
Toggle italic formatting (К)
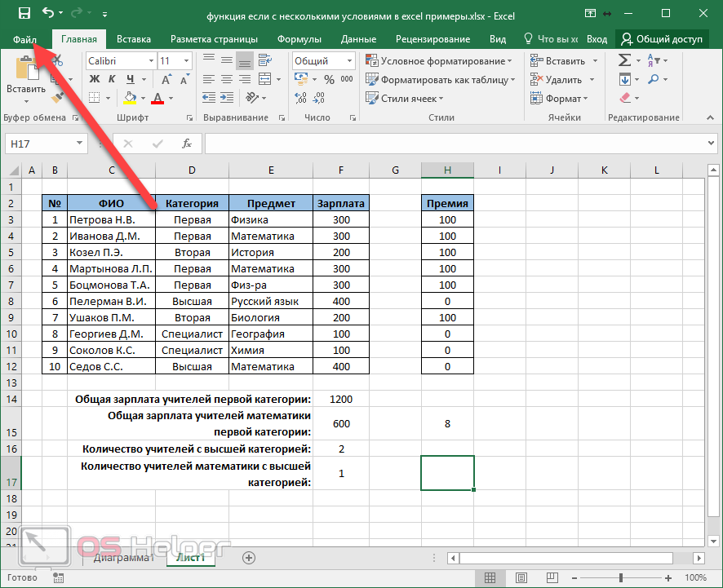coord(112,80)
